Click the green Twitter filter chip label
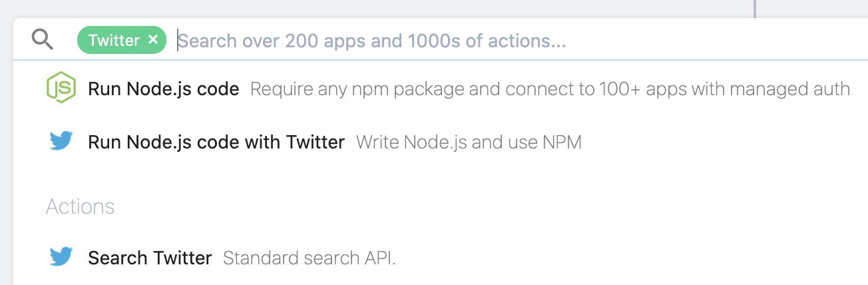The width and height of the screenshot is (868, 285). pos(114,41)
